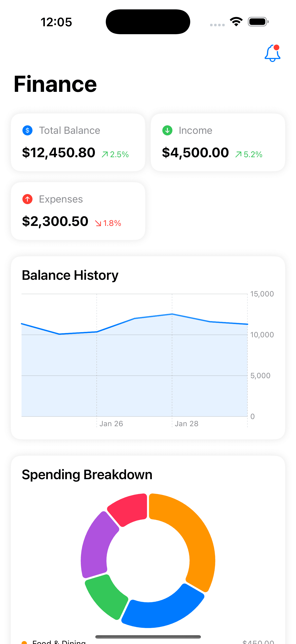Tap the green Income arrow icon
This screenshot has height=644, width=296.
(x=167, y=130)
